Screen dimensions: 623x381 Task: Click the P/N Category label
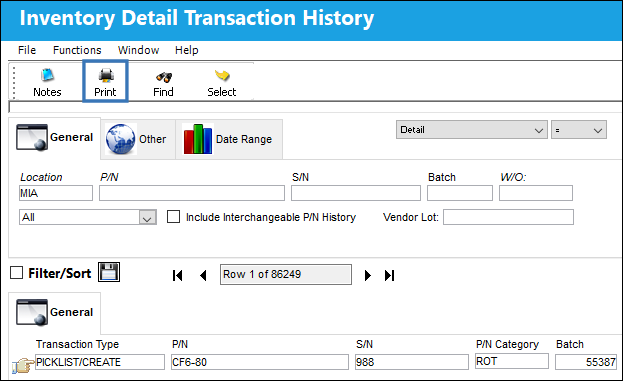[x=507, y=344]
